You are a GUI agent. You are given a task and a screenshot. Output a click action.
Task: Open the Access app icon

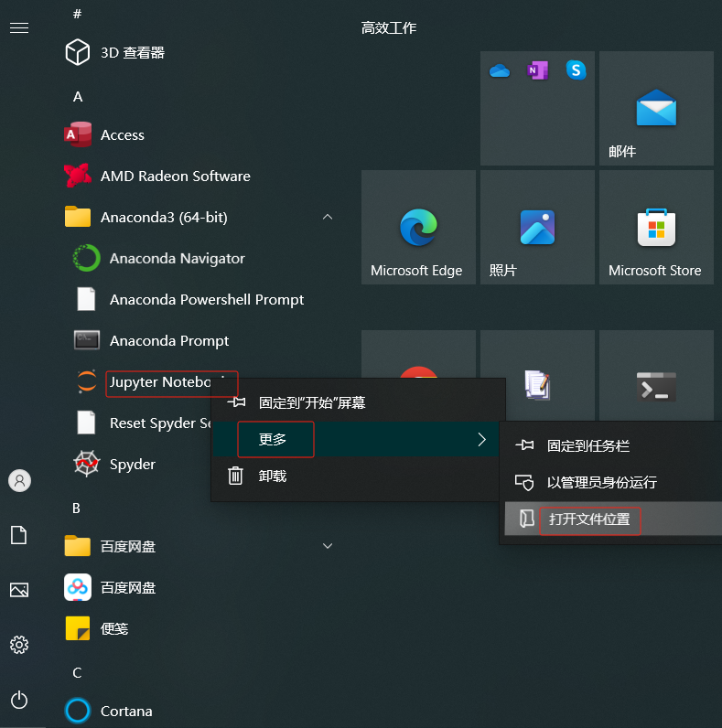(78, 134)
